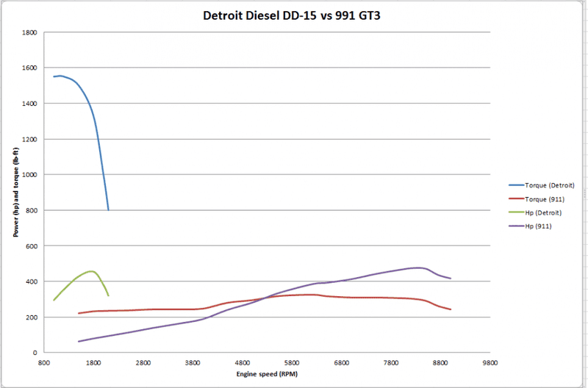
Task: Select the Engine speed (RPM) axis title
Action: (267, 374)
